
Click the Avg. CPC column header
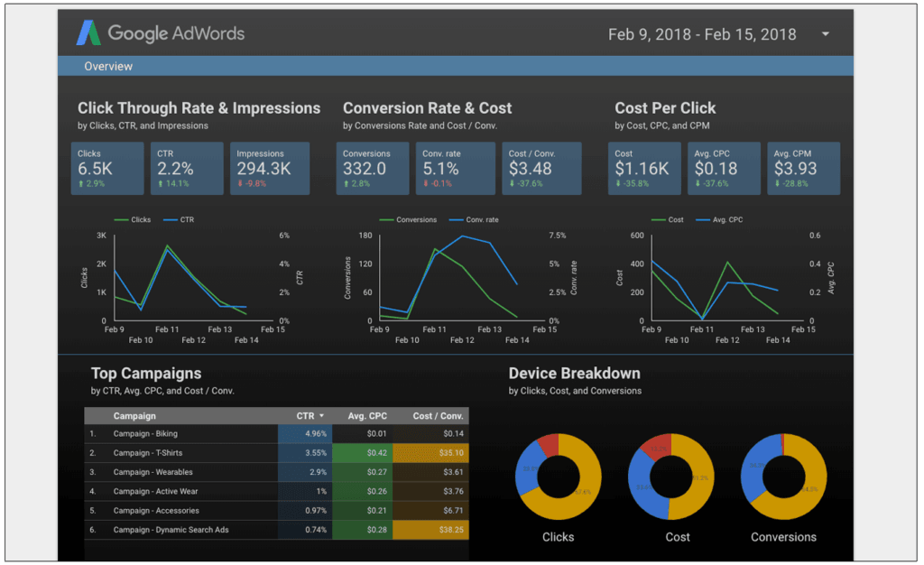367,416
